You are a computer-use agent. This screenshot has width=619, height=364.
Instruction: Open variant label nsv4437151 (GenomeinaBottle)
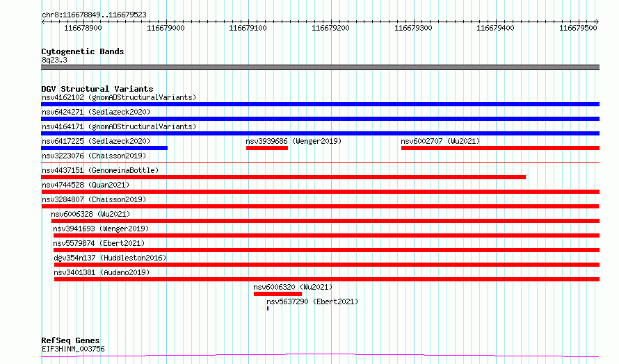click(x=100, y=170)
